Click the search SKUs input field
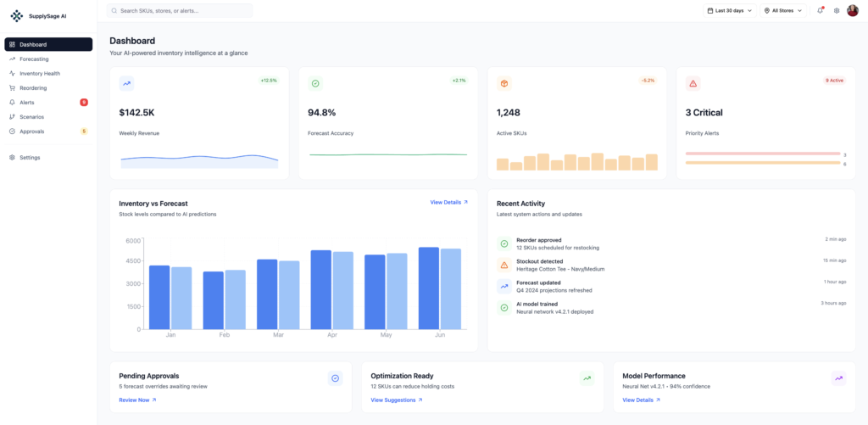The image size is (868, 425). point(181,11)
